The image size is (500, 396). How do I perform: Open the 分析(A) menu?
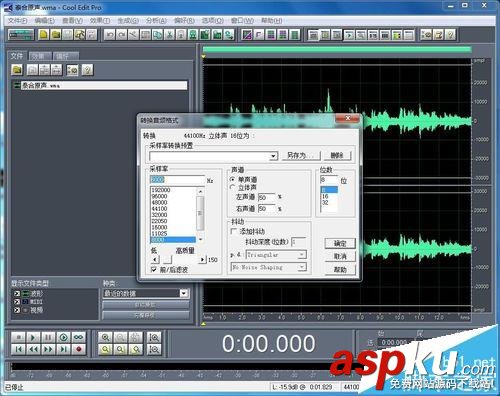[156, 21]
